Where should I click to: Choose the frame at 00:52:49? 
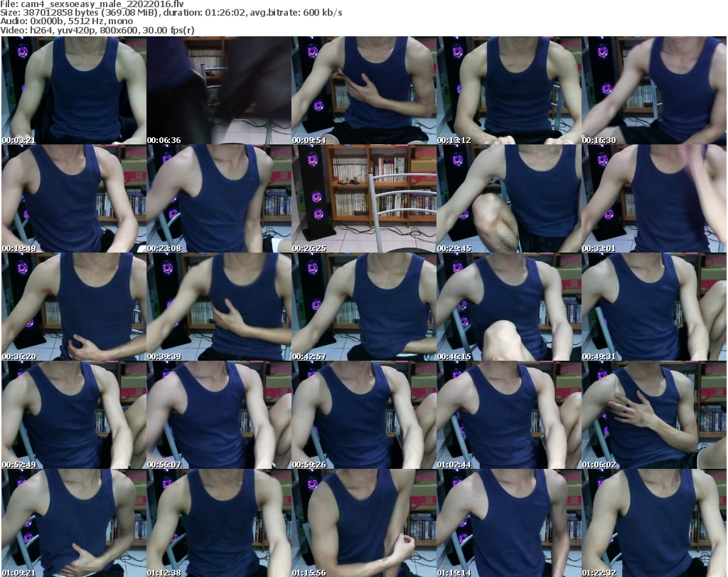pyautogui.click(x=74, y=415)
